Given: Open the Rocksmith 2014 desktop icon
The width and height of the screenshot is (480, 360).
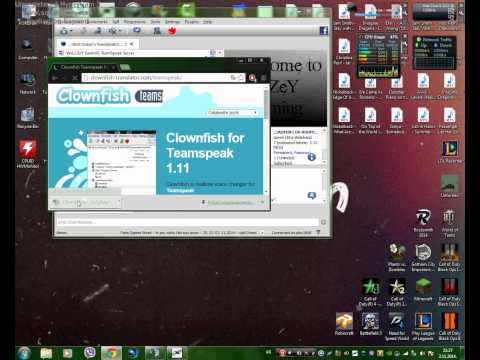Looking at the screenshot, I should click(423, 223).
